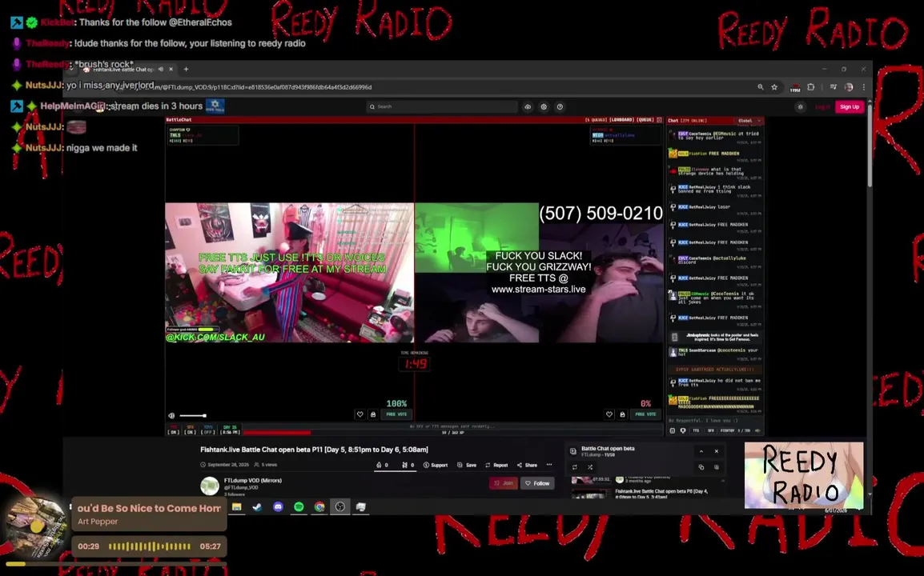Select the Fishtank.live Battle Chat browser tab
The width and height of the screenshot is (924, 576).
(123, 69)
